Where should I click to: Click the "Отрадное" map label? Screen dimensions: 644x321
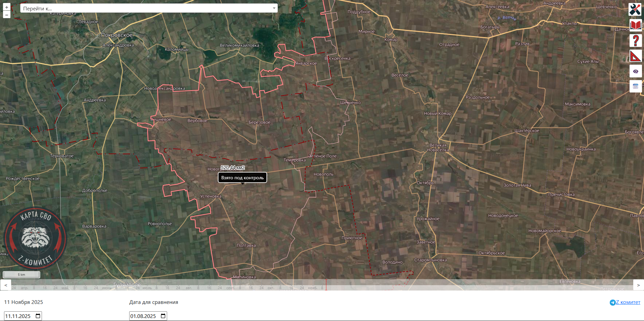pos(449,45)
